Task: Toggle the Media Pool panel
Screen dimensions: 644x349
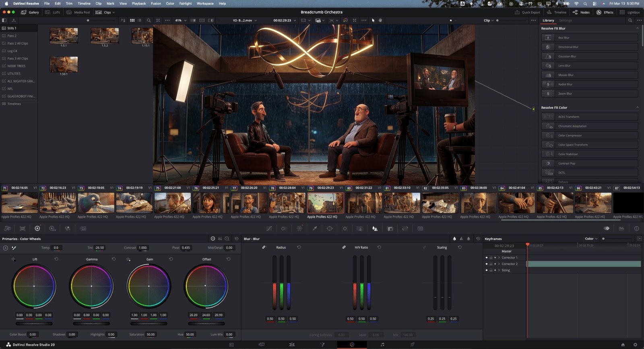Action: pyautogui.click(x=78, y=12)
